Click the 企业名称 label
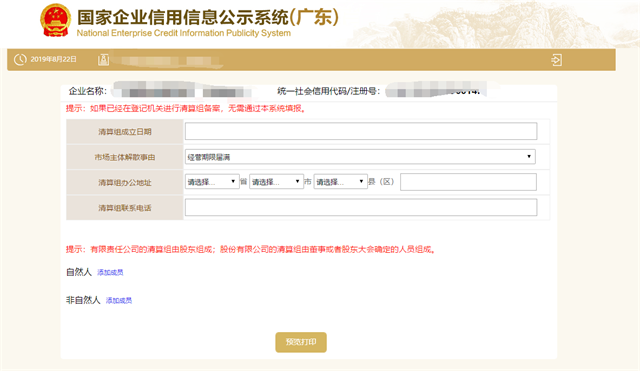 click(x=88, y=91)
